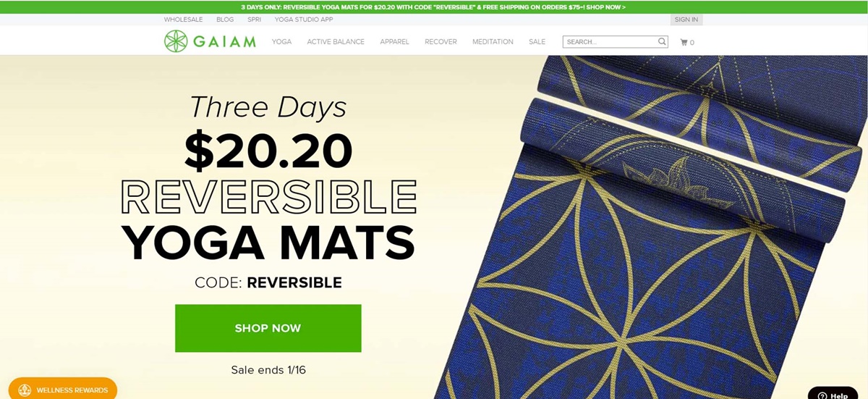
Task: Open the SPRI link
Action: coord(254,20)
